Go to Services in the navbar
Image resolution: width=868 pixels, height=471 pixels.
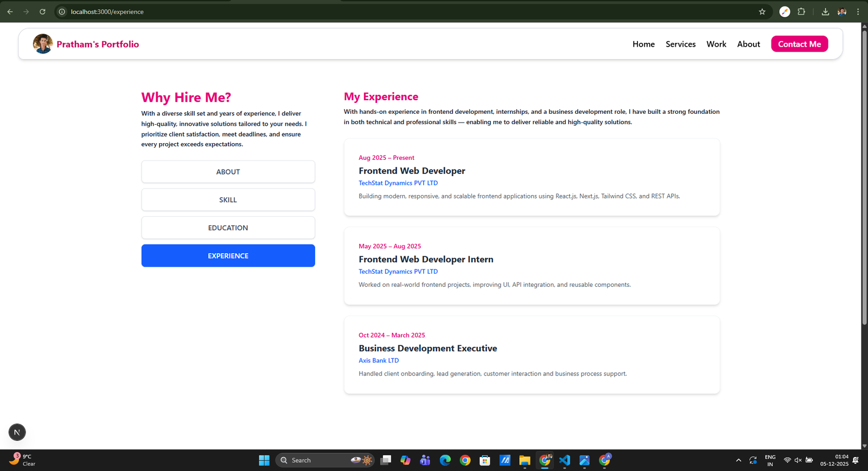pos(680,44)
